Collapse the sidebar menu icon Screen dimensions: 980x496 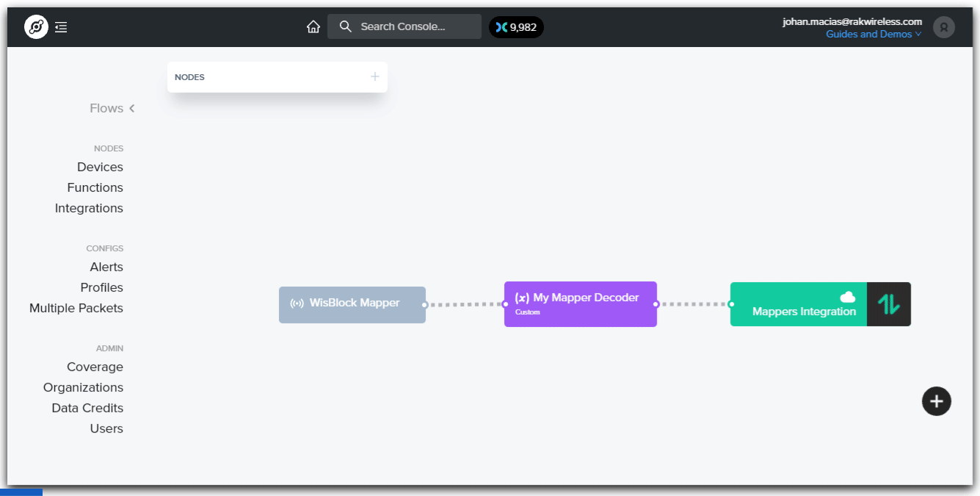coord(61,27)
